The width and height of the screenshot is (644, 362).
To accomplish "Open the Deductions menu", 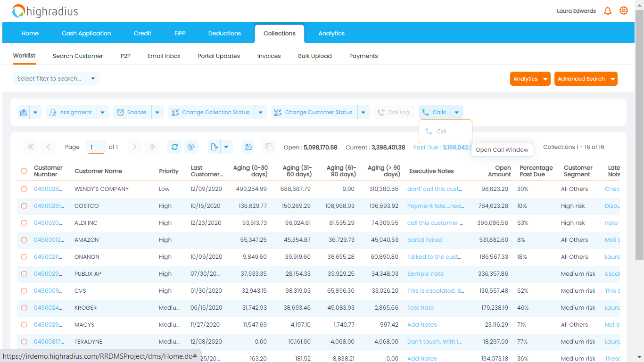I will (224, 33).
